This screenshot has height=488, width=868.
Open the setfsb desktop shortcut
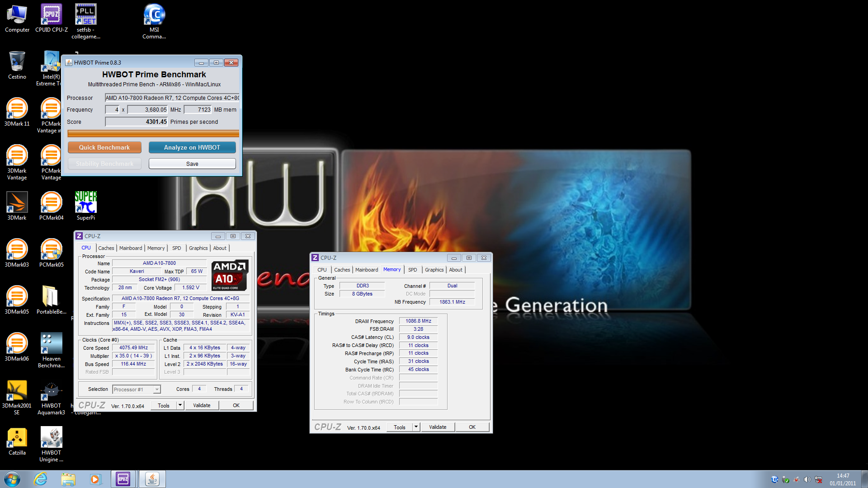(x=86, y=22)
